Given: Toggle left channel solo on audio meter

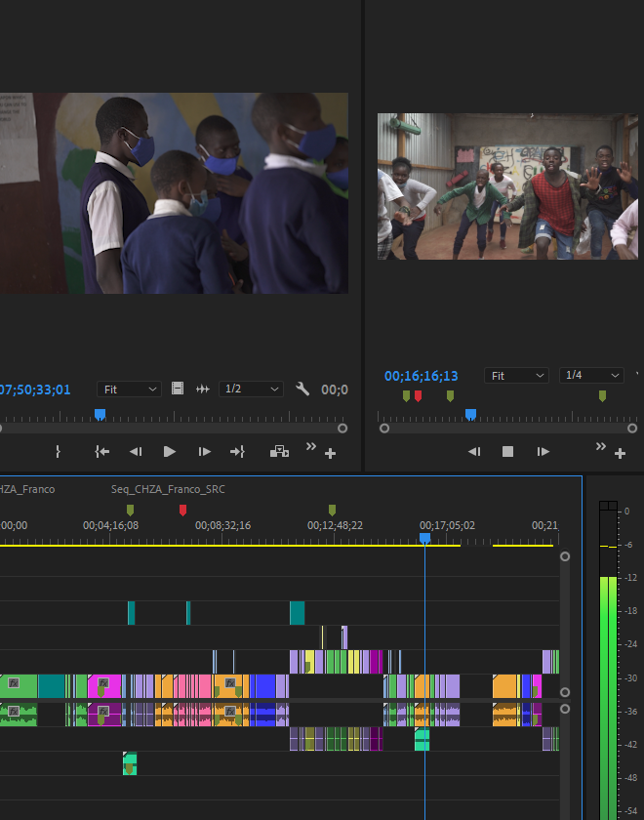Looking at the screenshot, I should [604, 506].
